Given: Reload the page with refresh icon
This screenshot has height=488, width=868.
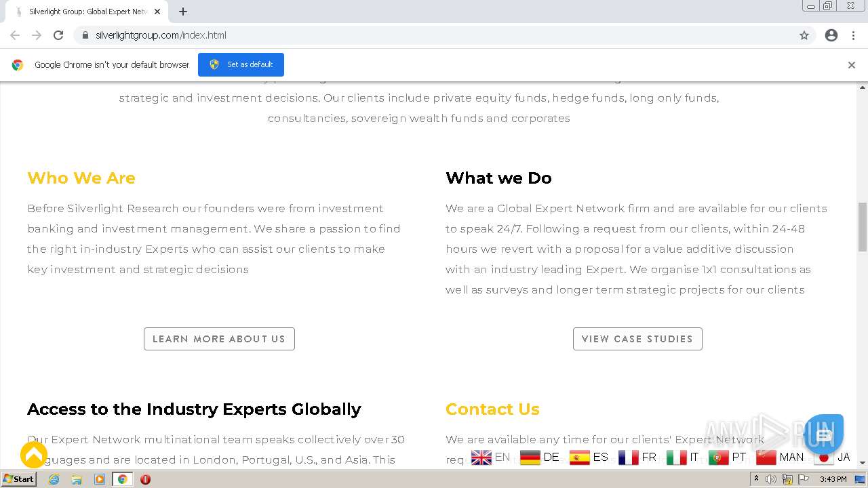Looking at the screenshot, I should pos(58,35).
